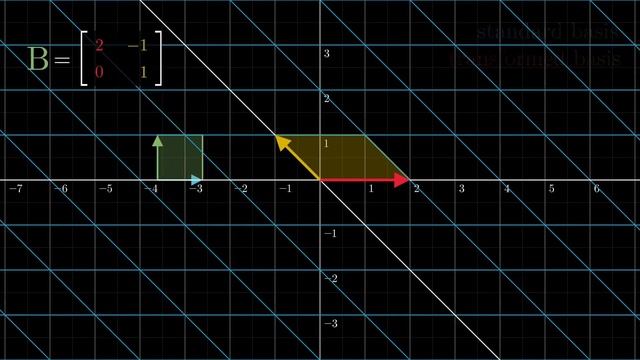The height and width of the screenshot is (360, 640).
Task: Click x-axis label 2
Action: point(416,189)
